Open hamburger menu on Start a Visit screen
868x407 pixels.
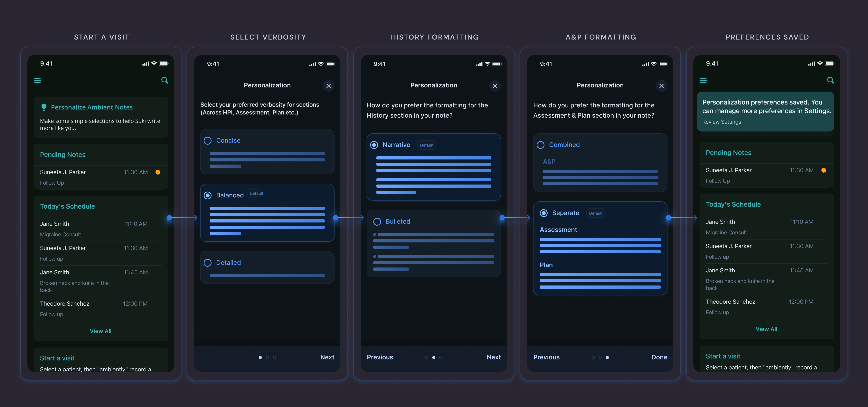coord(37,80)
